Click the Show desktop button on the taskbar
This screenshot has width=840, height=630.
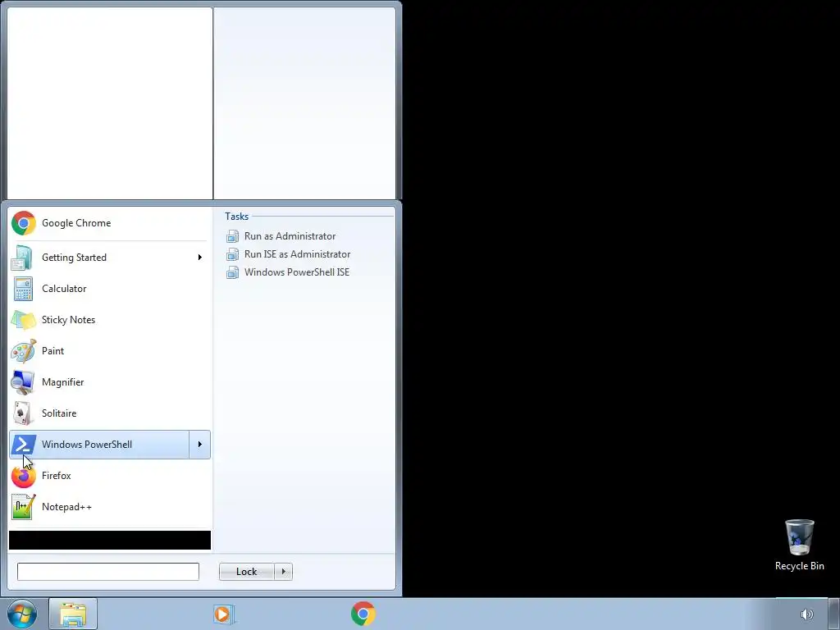click(x=833, y=614)
